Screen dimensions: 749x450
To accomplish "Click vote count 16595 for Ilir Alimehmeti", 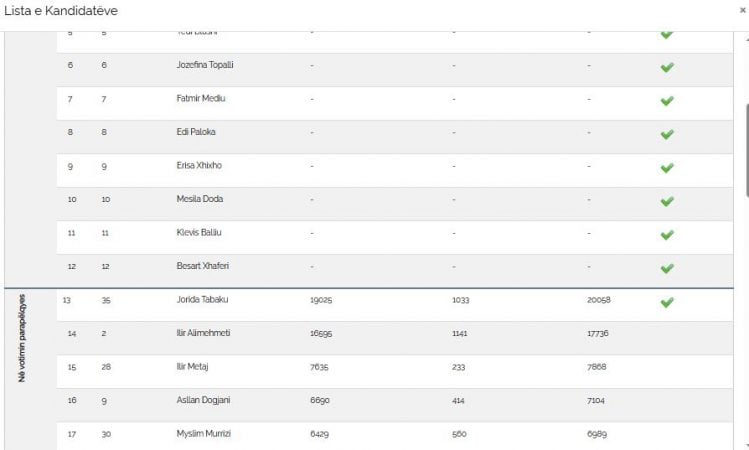I will (321, 333).
